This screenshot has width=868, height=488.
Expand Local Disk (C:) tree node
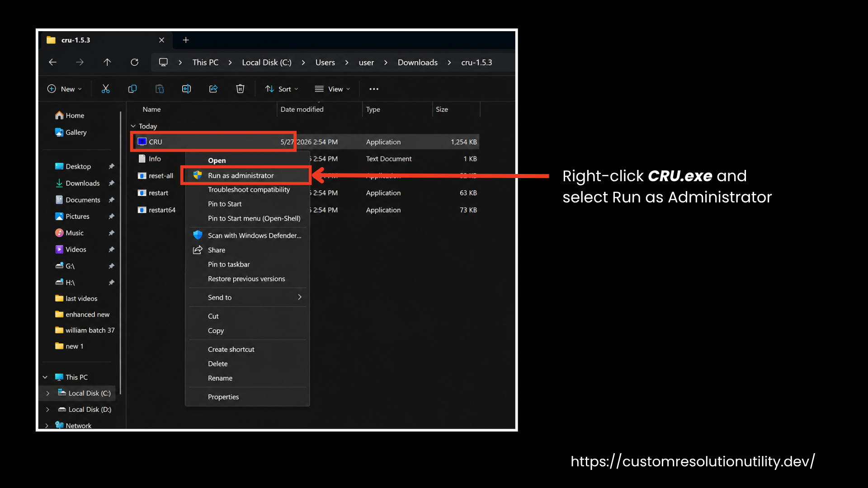(47, 394)
